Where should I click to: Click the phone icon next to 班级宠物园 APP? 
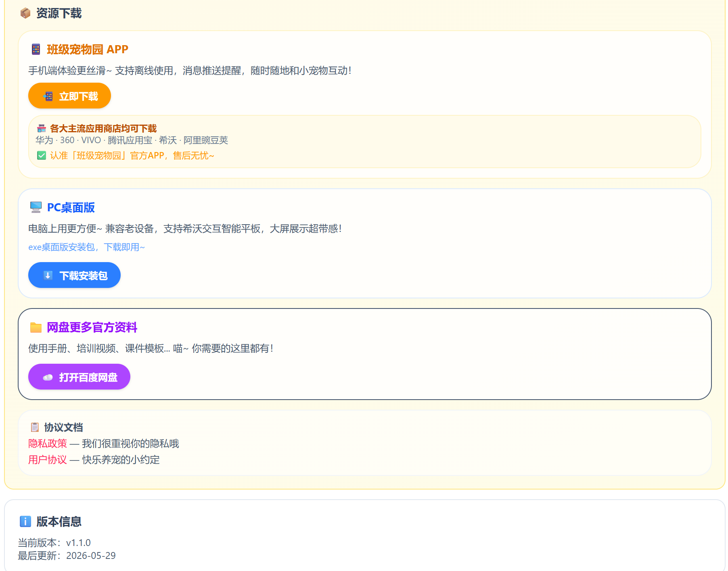[36, 49]
